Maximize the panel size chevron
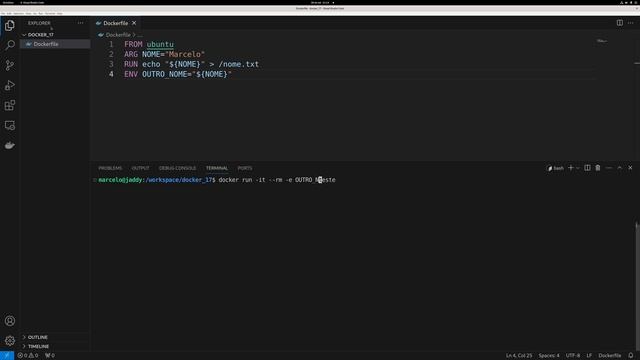The height and width of the screenshot is (360, 640). click(x=620, y=168)
